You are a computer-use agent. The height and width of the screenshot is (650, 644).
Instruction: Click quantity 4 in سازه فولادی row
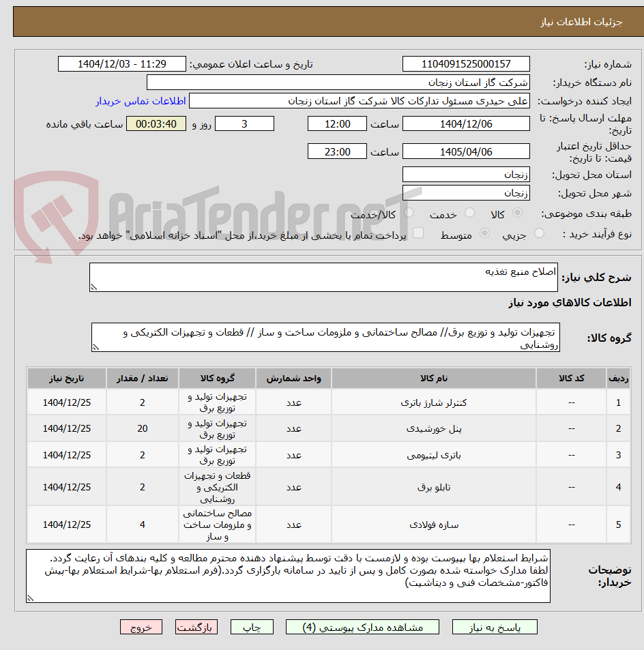(142, 525)
